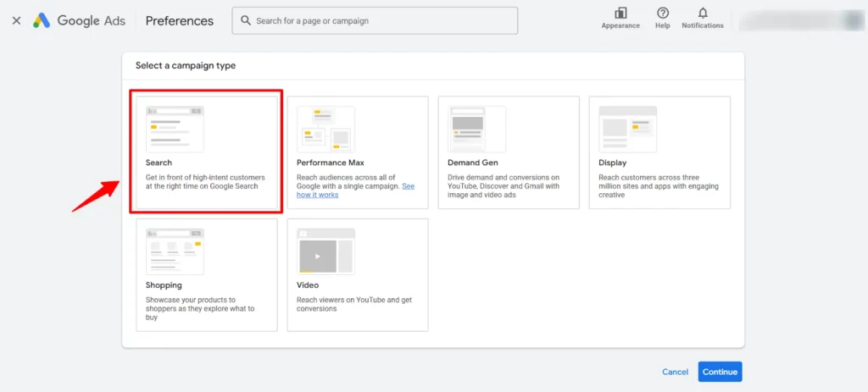
Task: Select the Performance Max illustration
Action: pyautogui.click(x=326, y=130)
